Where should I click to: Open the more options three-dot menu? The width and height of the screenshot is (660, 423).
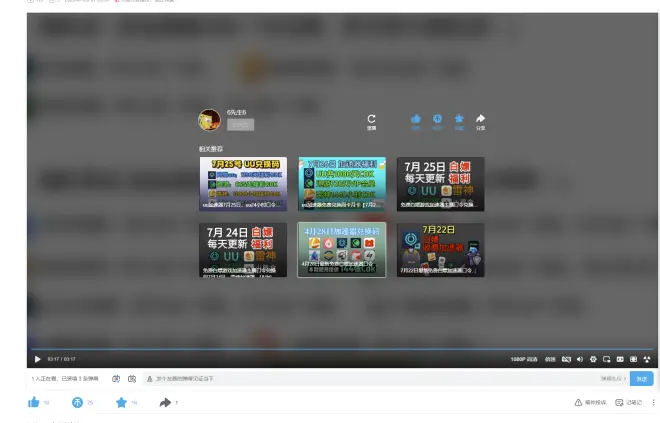[653, 402]
